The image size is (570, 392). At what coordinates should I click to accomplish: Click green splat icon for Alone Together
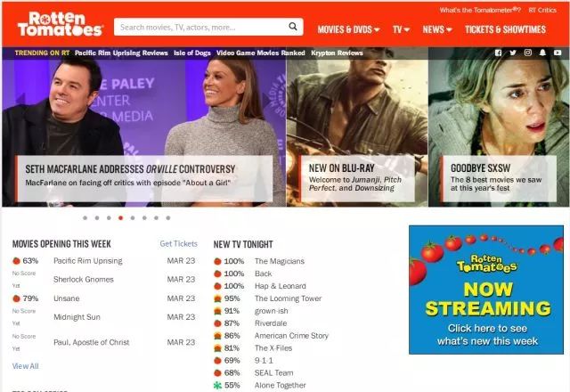217,385
